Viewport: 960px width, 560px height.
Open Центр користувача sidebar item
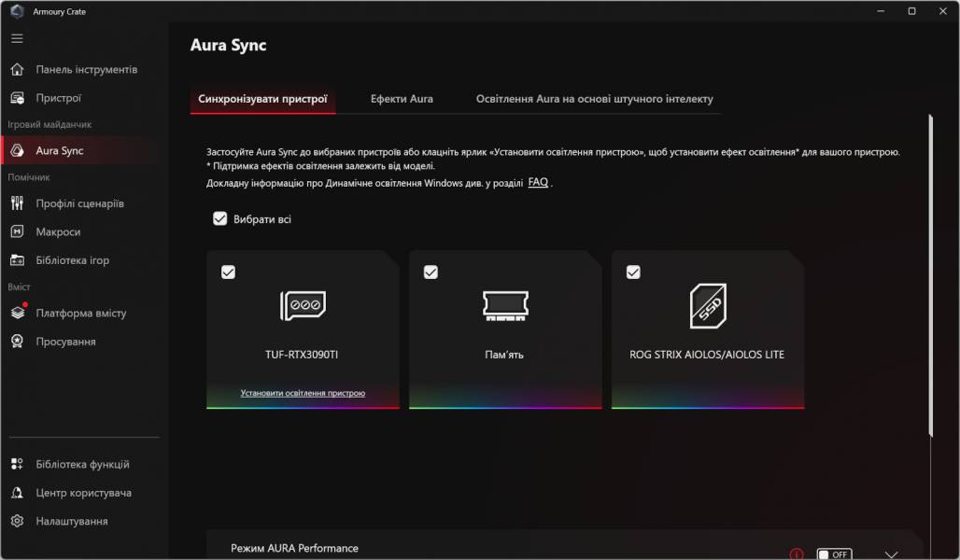(x=84, y=493)
